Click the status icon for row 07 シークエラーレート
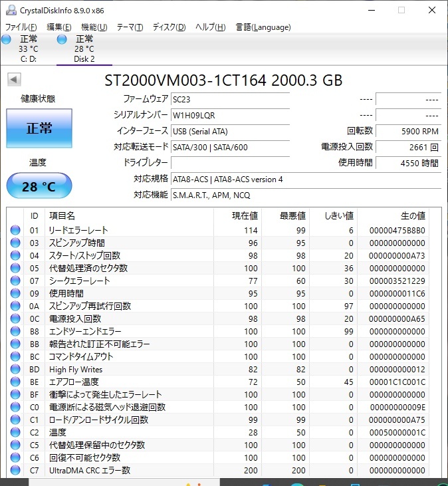The image size is (448, 486). tap(15, 281)
